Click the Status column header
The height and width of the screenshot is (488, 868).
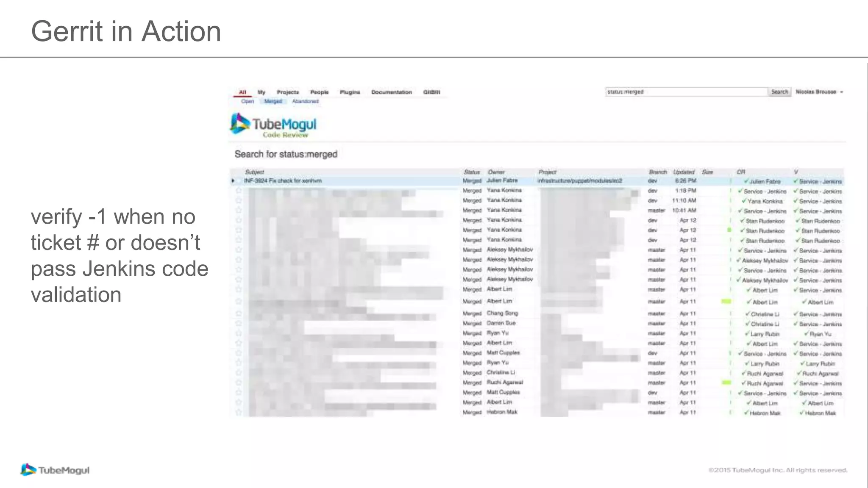(x=472, y=172)
